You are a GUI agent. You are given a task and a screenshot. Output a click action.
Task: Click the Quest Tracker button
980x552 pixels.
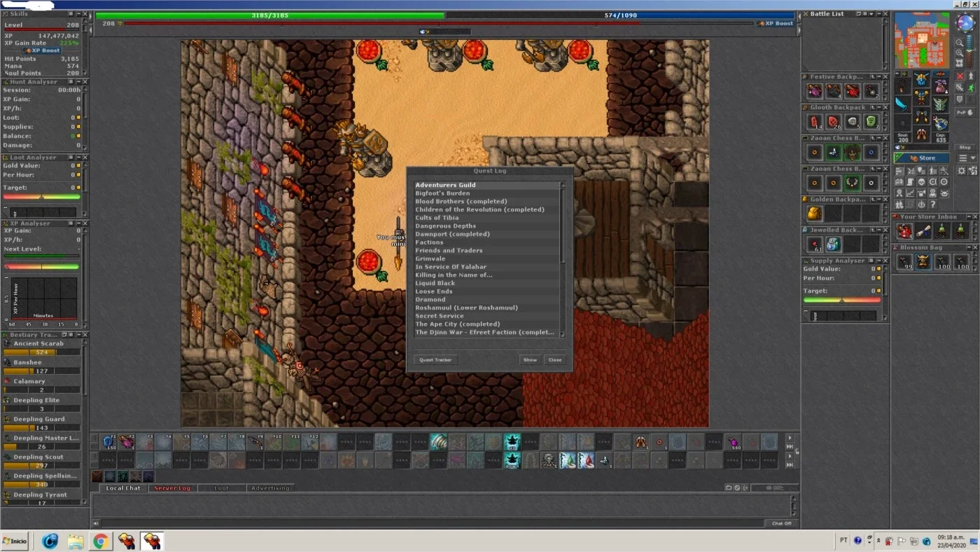click(435, 359)
